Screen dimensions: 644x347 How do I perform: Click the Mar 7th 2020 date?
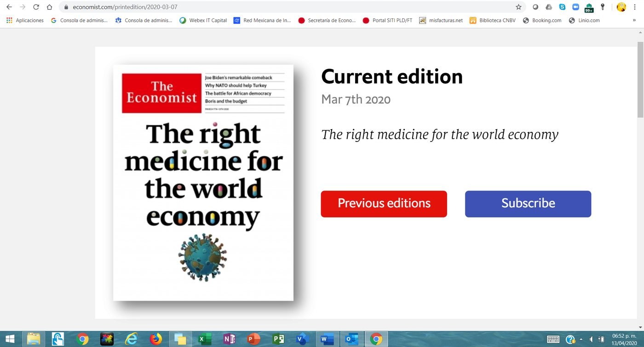click(356, 99)
